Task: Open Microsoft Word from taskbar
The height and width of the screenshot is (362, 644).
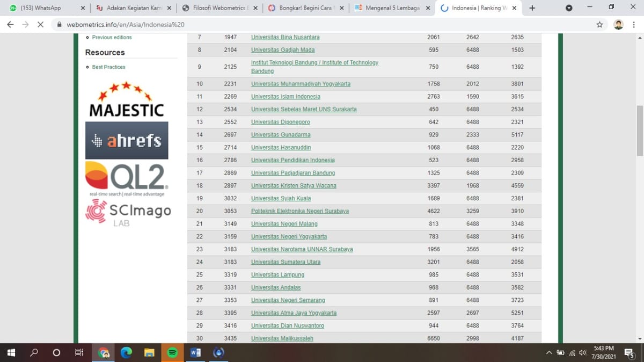Action: (195, 353)
